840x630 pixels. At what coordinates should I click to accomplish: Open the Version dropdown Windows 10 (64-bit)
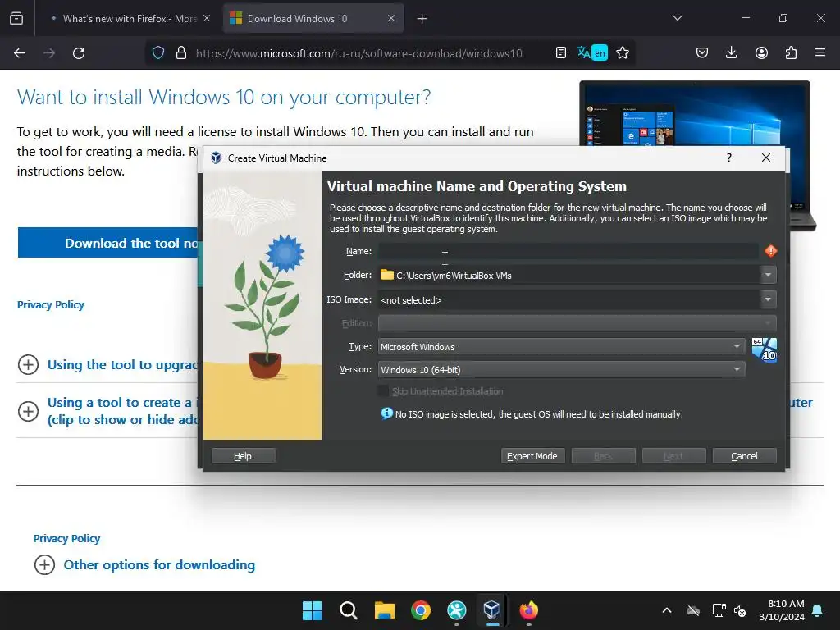coord(561,370)
